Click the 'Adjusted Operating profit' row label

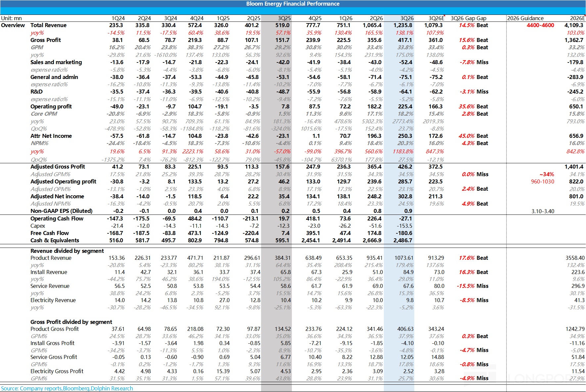tap(63, 181)
